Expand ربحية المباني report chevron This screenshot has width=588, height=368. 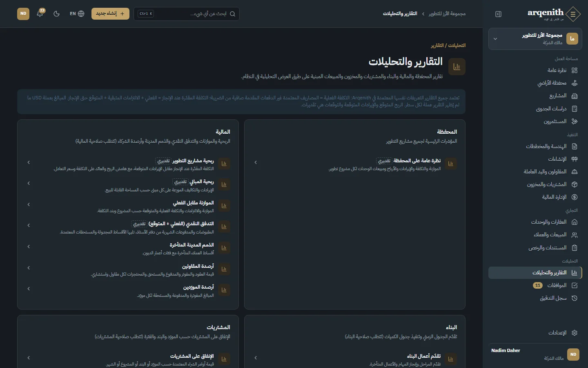[x=29, y=183]
